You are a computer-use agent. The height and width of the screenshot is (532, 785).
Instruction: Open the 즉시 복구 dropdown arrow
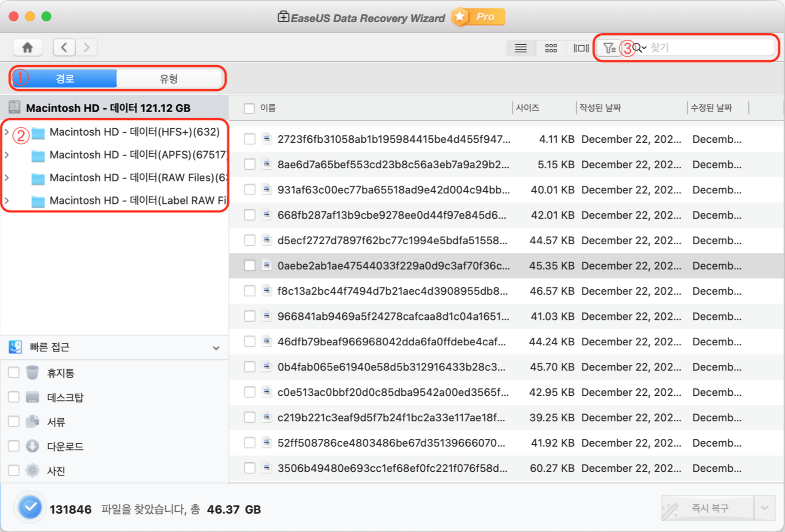765,508
